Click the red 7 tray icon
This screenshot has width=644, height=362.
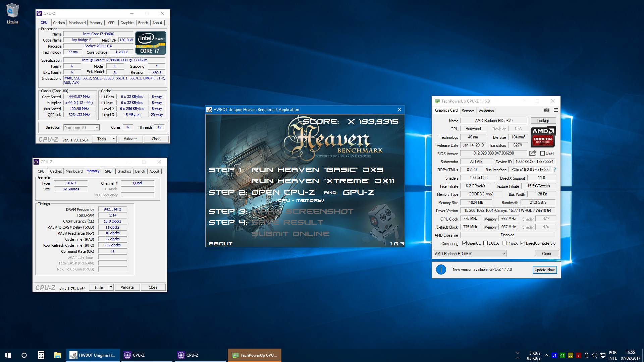tap(578, 355)
